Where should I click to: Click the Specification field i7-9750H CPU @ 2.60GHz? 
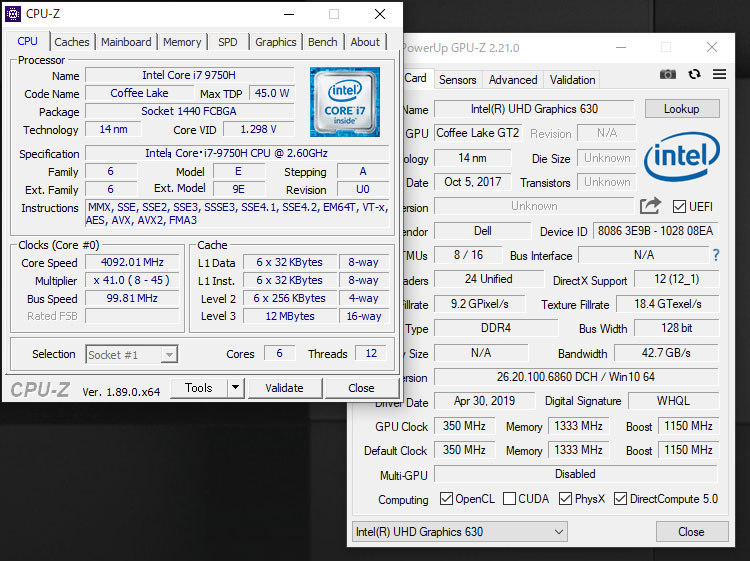(x=237, y=153)
